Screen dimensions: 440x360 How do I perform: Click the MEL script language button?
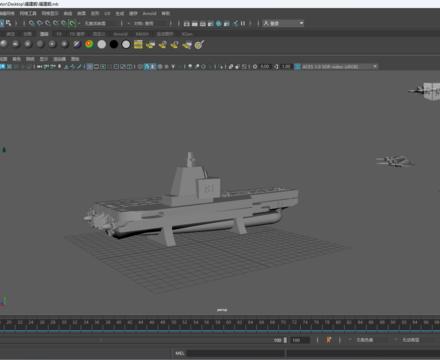180,353
